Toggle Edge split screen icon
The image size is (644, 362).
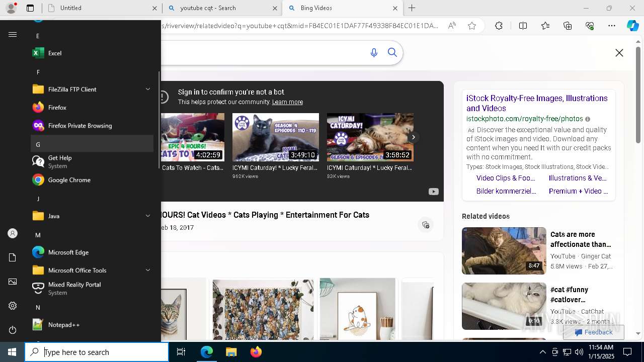click(523, 26)
